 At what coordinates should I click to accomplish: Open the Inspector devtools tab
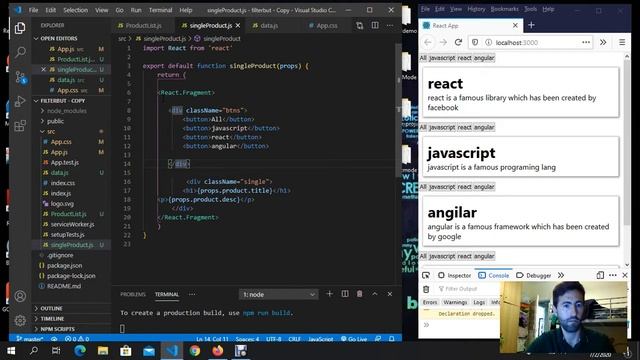pos(454,276)
